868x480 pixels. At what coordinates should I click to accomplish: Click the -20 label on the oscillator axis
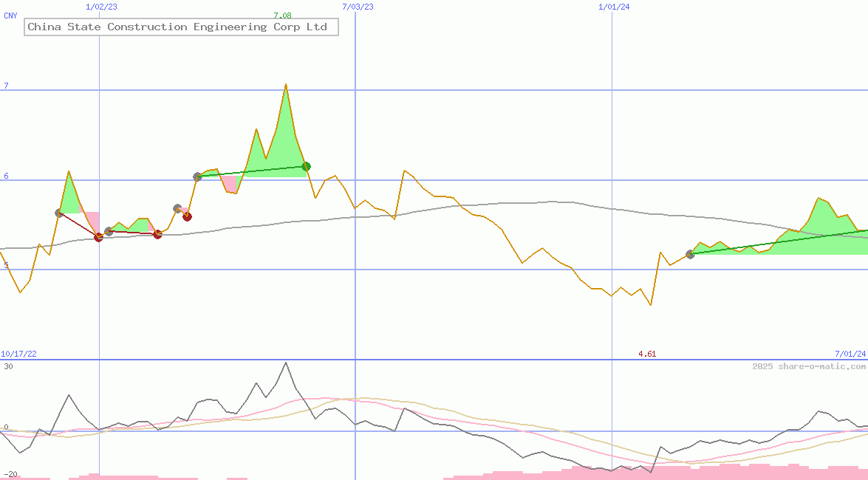pos(10,473)
